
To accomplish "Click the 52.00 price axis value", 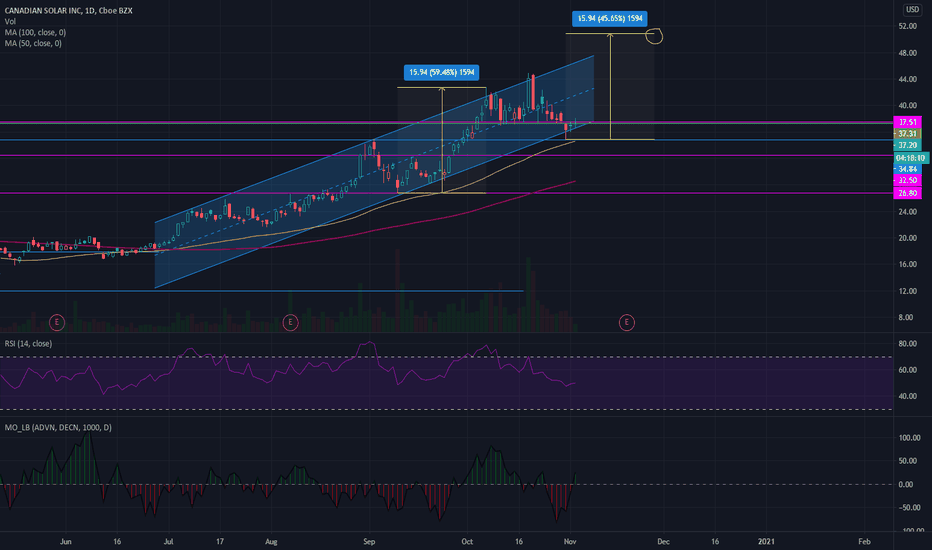I will click(x=908, y=26).
